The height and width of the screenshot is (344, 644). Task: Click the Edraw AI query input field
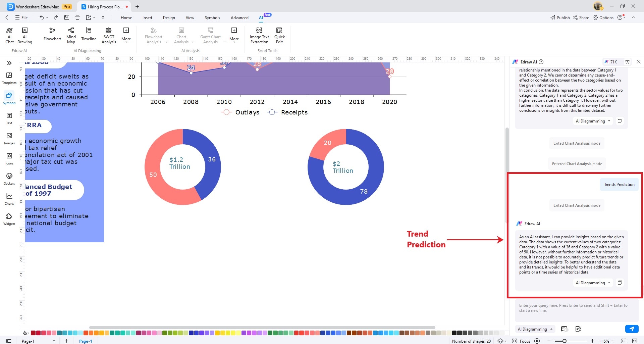click(577, 311)
